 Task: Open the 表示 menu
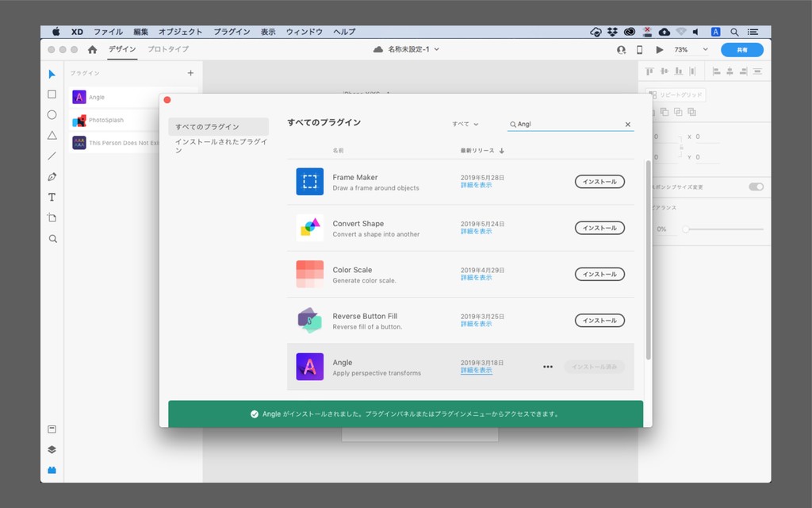tap(268, 32)
